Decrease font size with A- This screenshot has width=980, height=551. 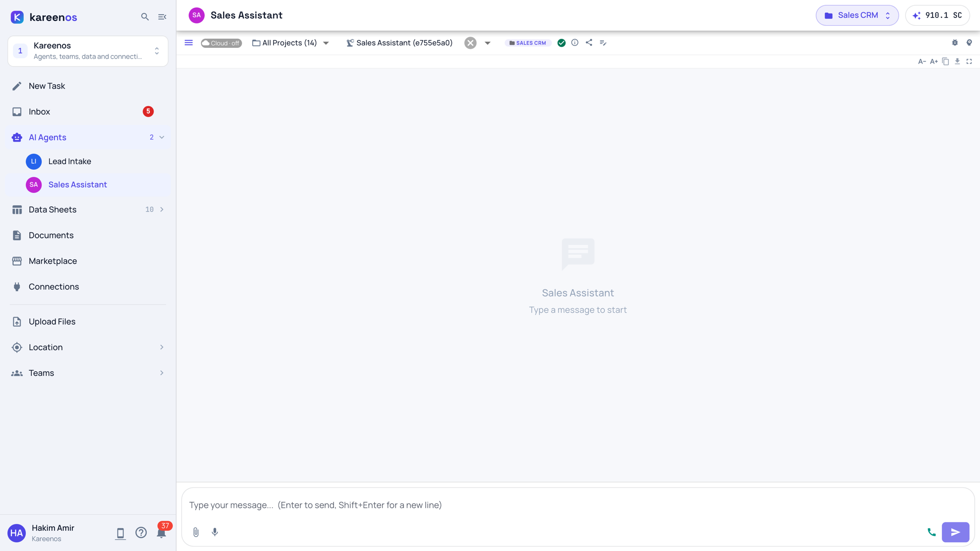tap(922, 61)
